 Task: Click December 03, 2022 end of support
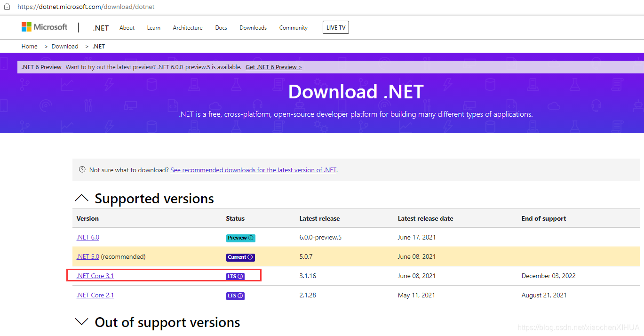click(x=549, y=276)
